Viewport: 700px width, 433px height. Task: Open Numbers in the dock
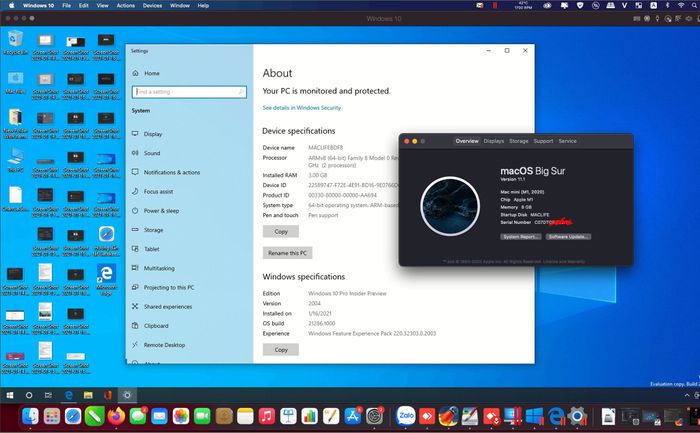click(x=309, y=416)
